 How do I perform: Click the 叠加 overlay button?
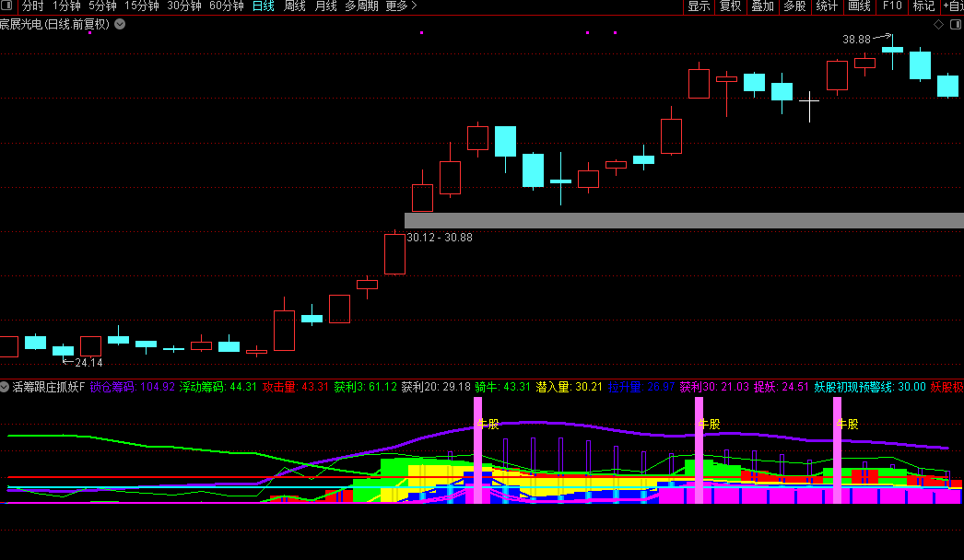click(763, 6)
